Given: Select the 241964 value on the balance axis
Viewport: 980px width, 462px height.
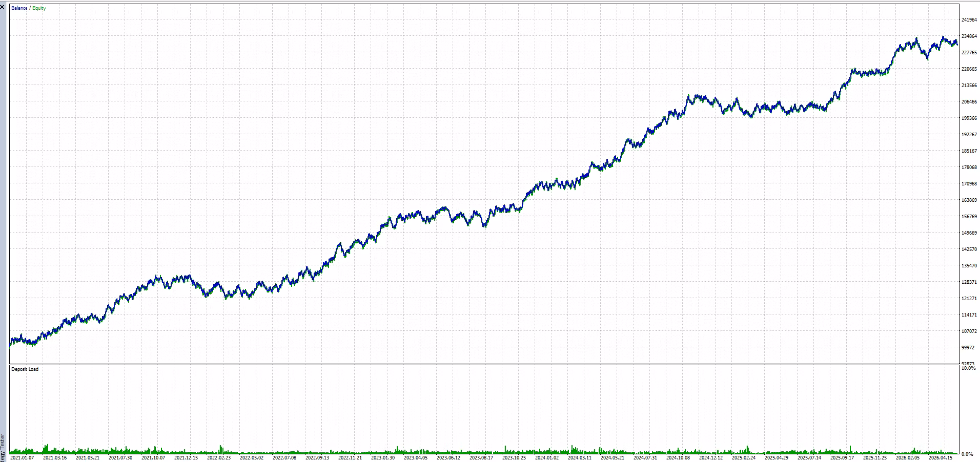Looking at the screenshot, I should [x=969, y=20].
